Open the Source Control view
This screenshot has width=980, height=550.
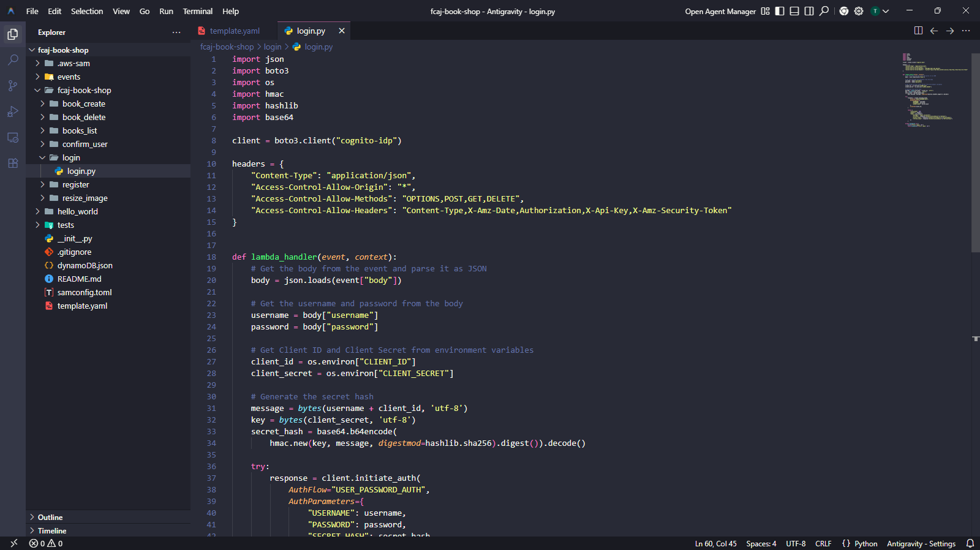click(x=13, y=86)
